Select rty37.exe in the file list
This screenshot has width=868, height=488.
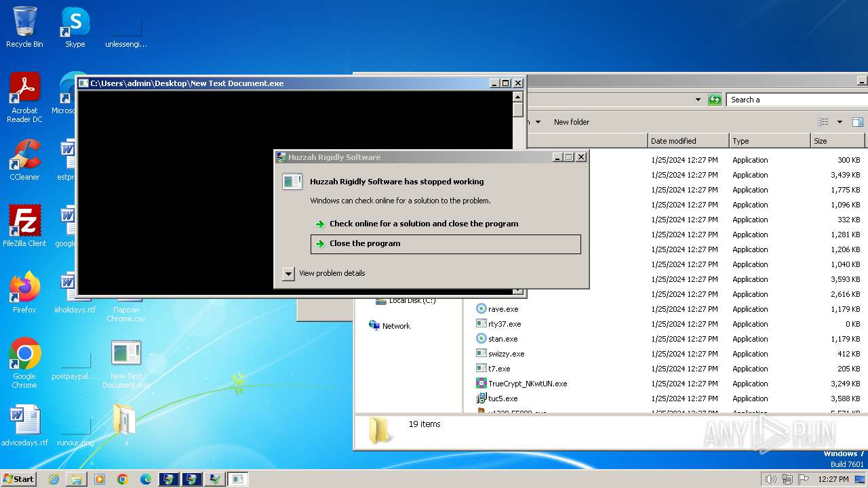498,324
